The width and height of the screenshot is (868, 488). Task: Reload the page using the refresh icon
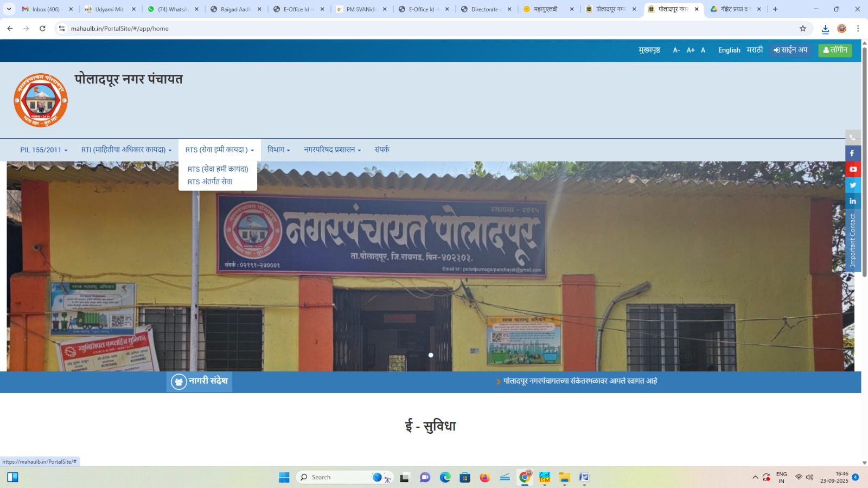tap(42, 29)
